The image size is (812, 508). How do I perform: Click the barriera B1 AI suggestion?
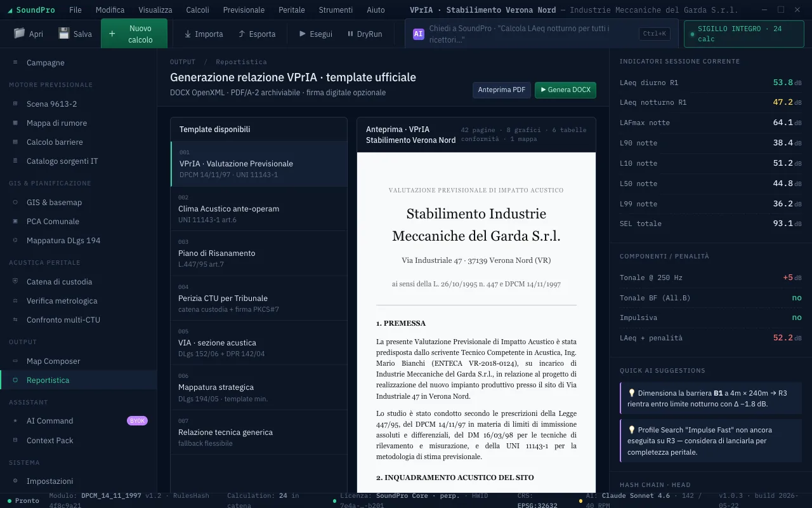[710, 398]
